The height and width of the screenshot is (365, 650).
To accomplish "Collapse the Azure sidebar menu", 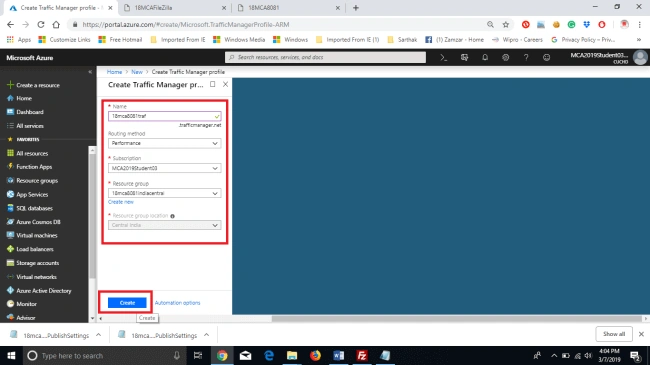I will coord(90,72).
